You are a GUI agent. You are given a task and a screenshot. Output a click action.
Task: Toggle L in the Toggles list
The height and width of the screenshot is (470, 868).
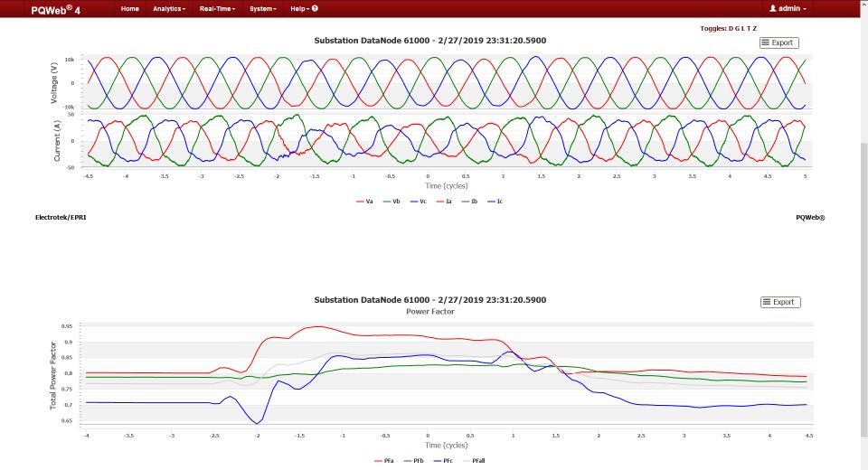[x=743, y=29]
